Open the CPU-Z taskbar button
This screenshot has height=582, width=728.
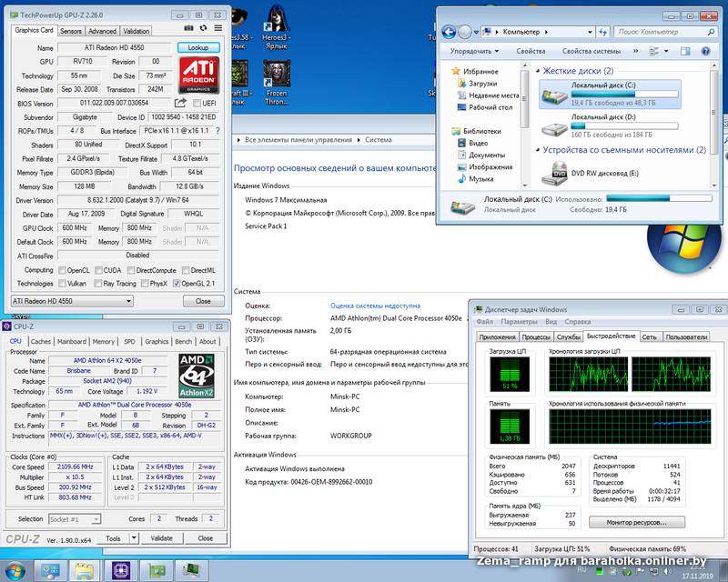pyautogui.click(x=120, y=570)
